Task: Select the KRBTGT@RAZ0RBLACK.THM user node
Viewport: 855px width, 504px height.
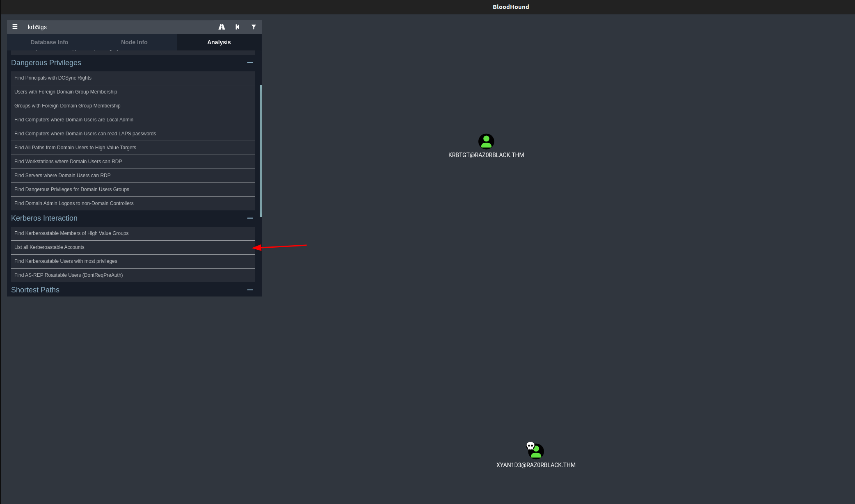Action: click(486, 141)
